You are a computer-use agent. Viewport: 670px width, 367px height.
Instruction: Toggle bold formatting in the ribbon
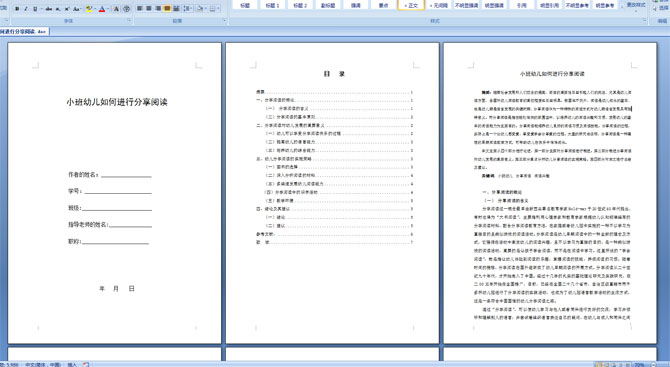tap(17, 9)
